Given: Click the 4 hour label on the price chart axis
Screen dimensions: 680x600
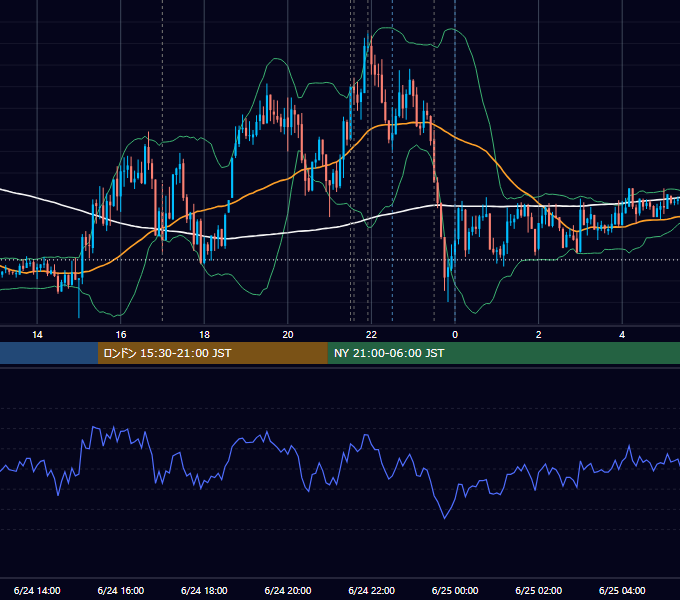Looking at the screenshot, I should (x=622, y=335).
